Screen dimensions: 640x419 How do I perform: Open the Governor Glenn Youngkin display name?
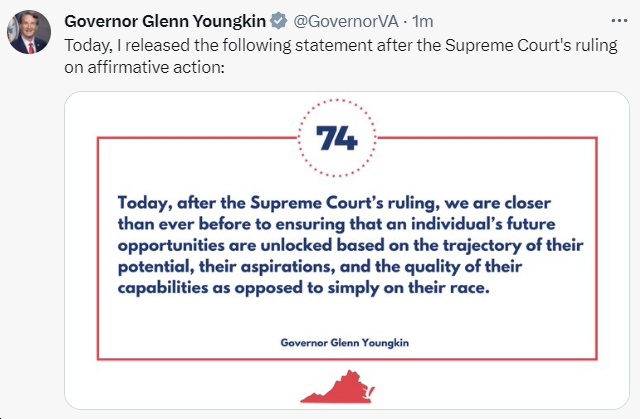[165, 21]
